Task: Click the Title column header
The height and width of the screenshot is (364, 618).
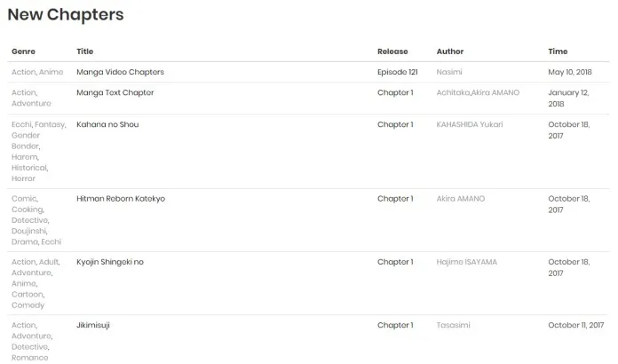Action: click(84, 51)
